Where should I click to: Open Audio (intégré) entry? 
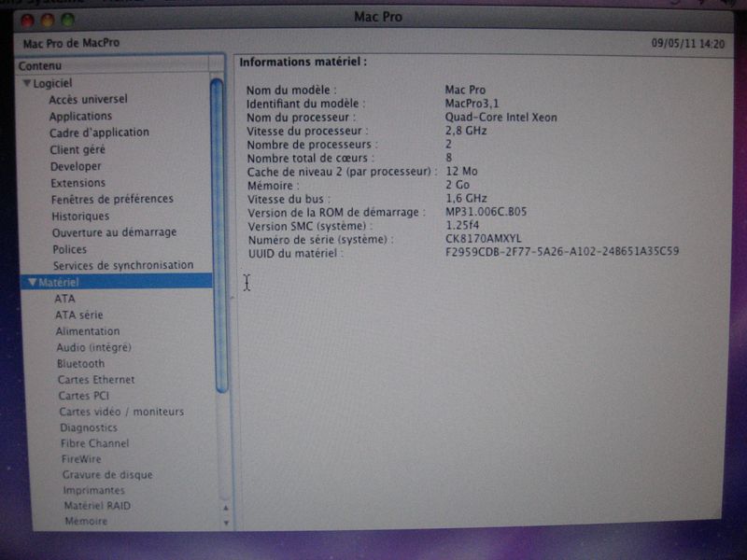point(94,347)
